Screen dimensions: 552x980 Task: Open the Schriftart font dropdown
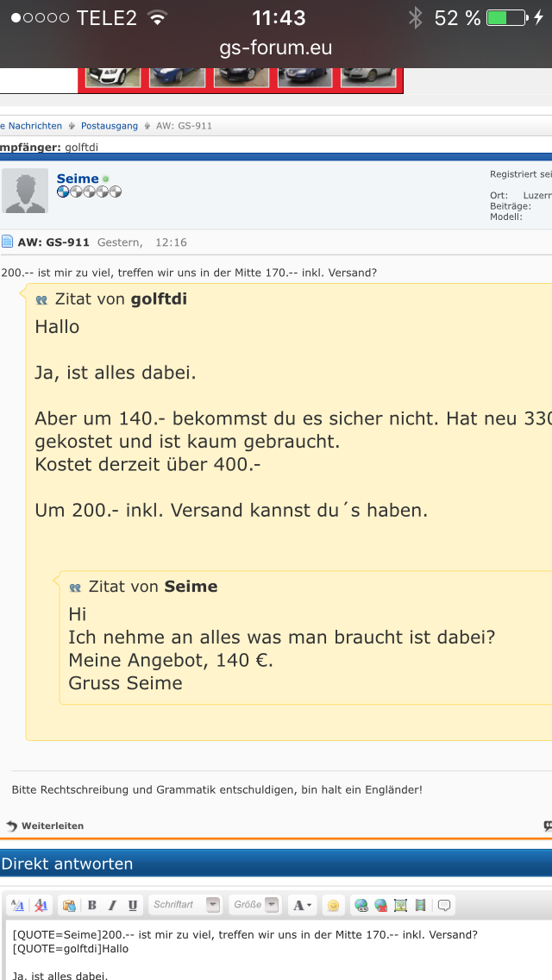[185, 905]
